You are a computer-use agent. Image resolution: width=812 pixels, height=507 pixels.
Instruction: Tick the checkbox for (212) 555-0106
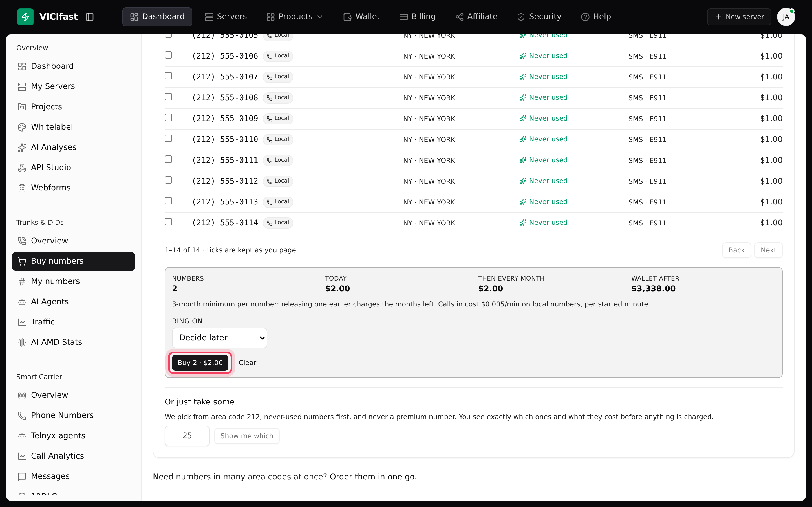click(168, 55)
